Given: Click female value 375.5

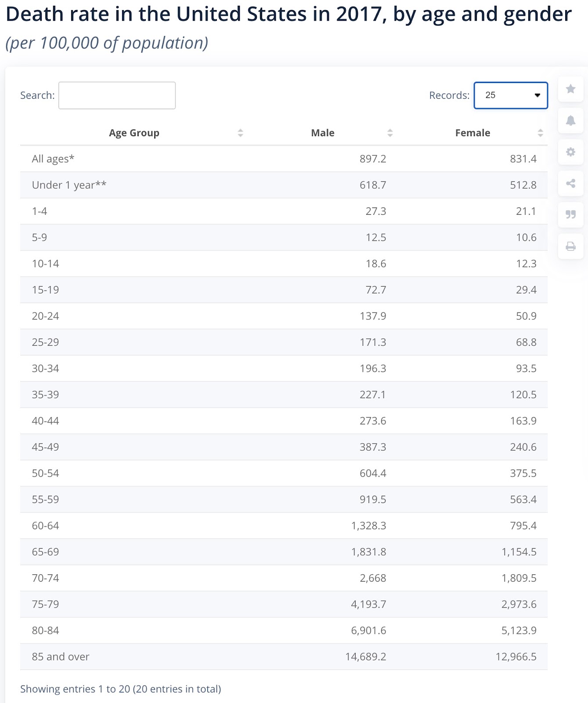Looking at the screenshot, I should pos(523,473).
